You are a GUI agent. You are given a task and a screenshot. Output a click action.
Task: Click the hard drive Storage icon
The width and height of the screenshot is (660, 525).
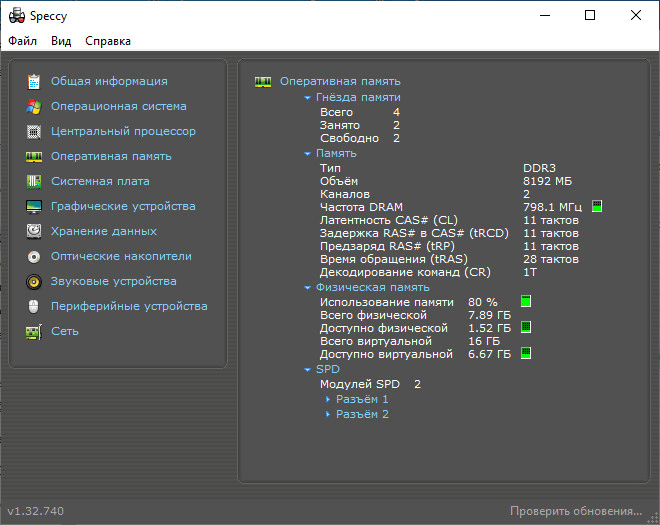(x=34, y=231)
